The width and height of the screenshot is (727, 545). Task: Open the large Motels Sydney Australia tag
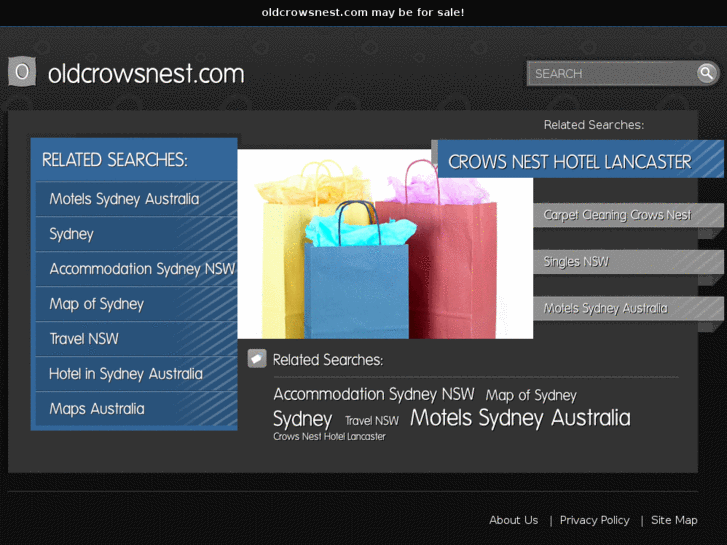(x=520, y=418)
